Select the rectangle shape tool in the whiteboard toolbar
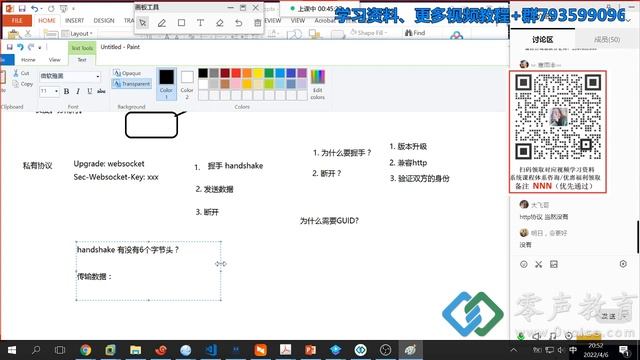 [x=181, y=23]
